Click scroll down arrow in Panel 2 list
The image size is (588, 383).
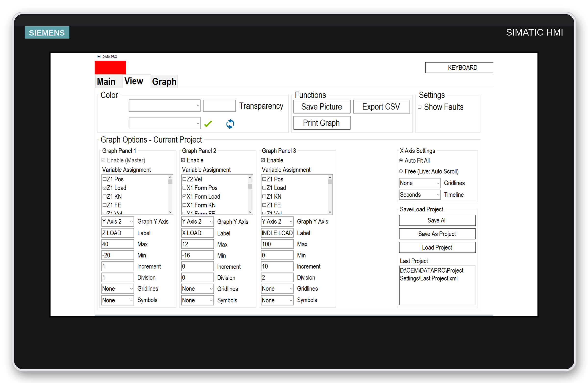point(250,212)
